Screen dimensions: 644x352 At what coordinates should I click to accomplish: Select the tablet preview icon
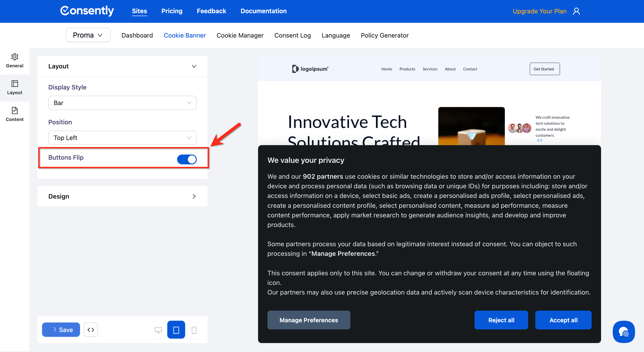[176, 330]
